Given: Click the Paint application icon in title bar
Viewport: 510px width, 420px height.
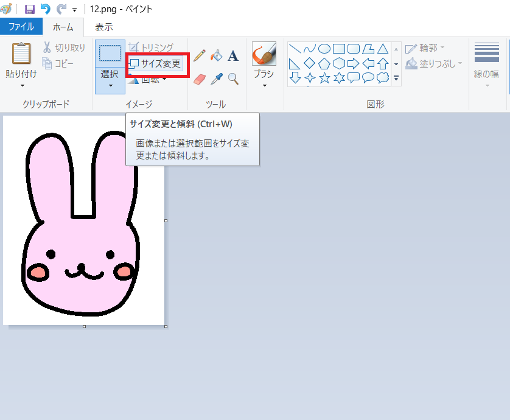Looking at the screenshot, I should coord(6,9).
